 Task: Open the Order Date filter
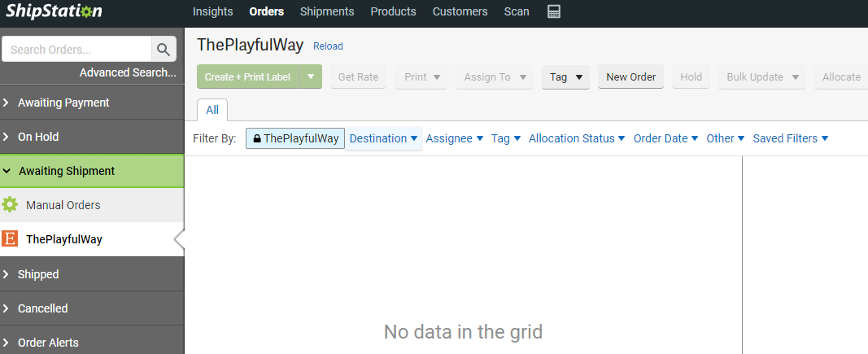click(666, 138)
